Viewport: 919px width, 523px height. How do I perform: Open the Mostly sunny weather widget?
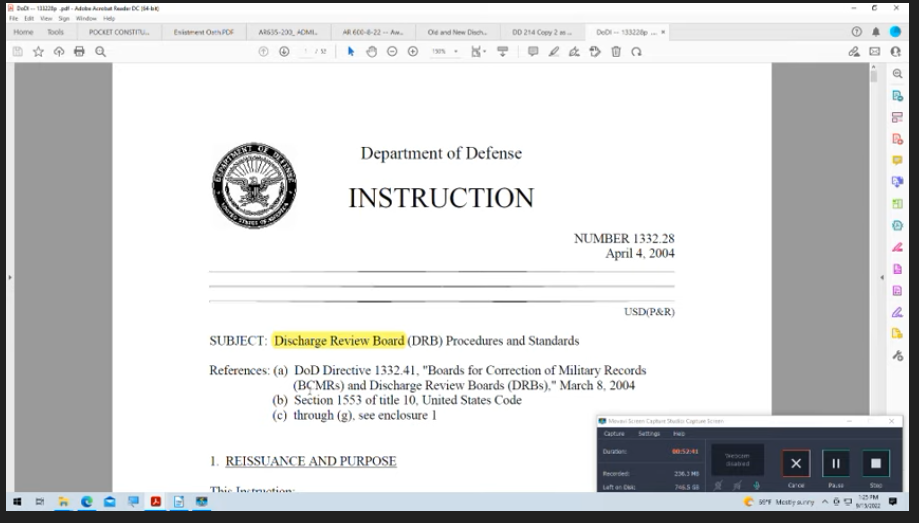tap(779, 502)
